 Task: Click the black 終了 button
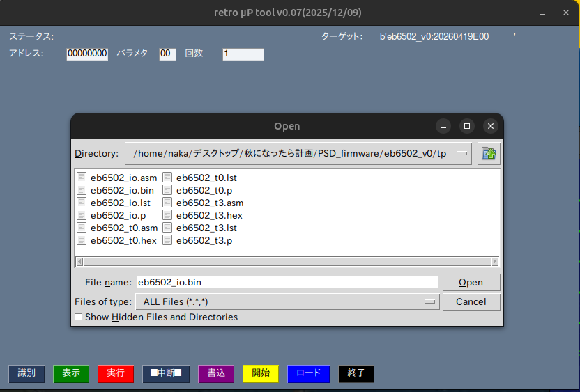pos(356,374)
